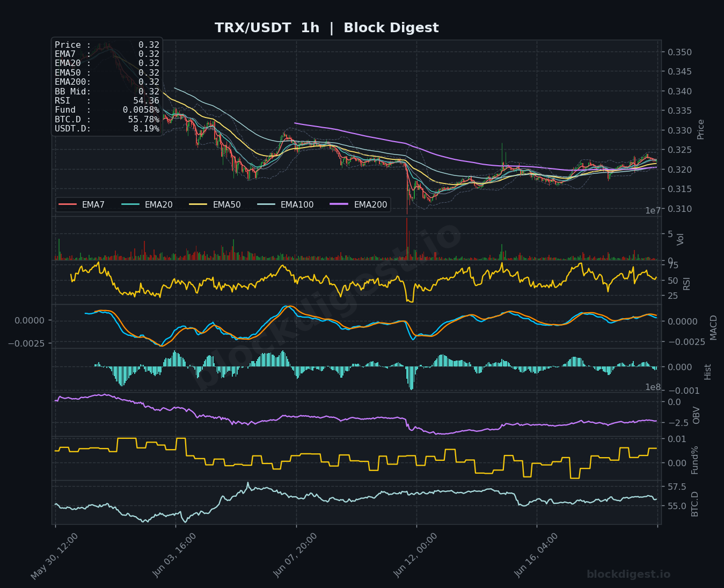Click the Fund% axis title

click(694, 460)
